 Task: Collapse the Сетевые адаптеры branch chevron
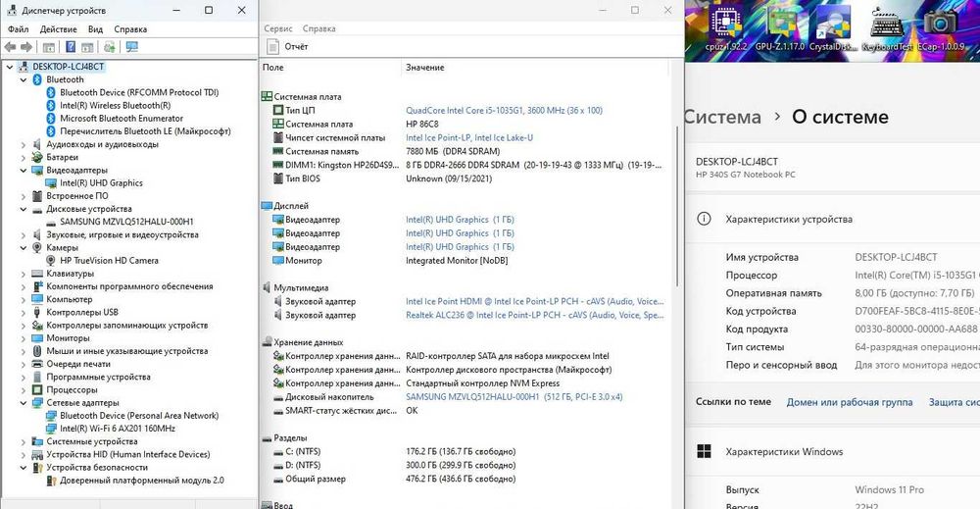point(24,403)
